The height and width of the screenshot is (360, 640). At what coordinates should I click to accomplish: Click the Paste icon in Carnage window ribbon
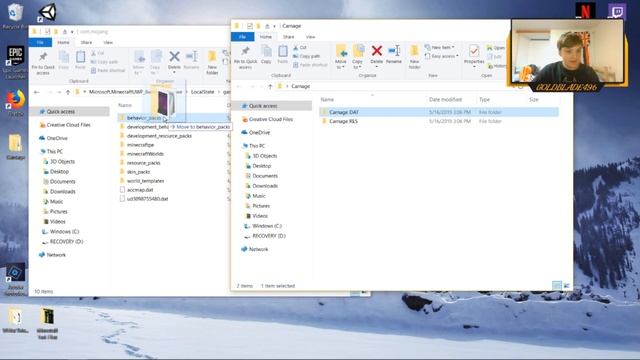click(x=282, y=52)
